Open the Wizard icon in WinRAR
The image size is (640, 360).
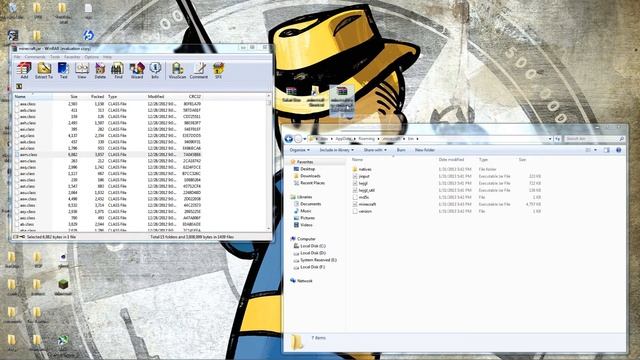pyautogui.click(x=137, y=70)
